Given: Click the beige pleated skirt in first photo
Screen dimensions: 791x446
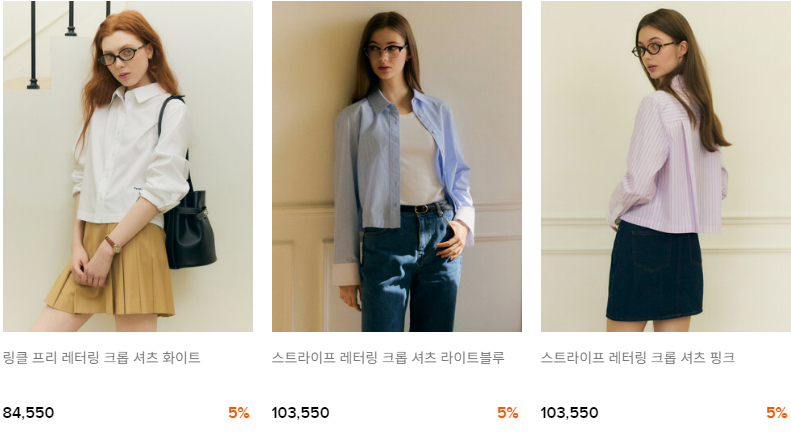Looking at the screenshot, I should [114, 275].
